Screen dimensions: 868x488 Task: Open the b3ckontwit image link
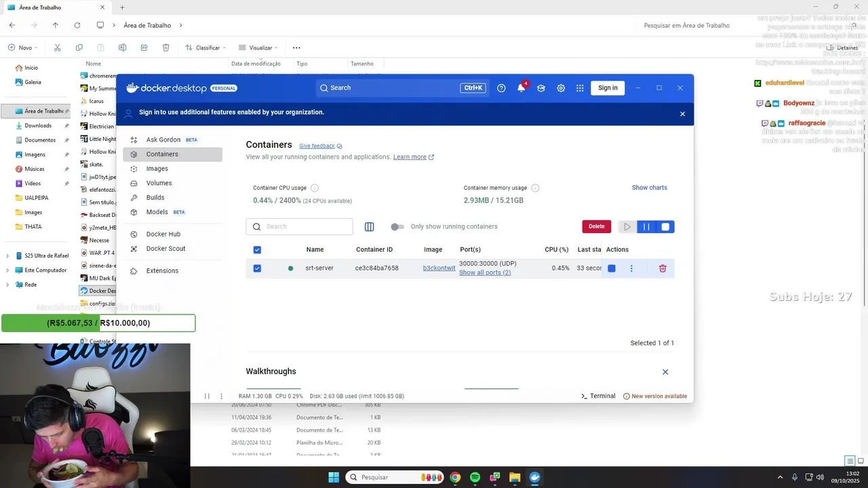[x=439, y=268]
